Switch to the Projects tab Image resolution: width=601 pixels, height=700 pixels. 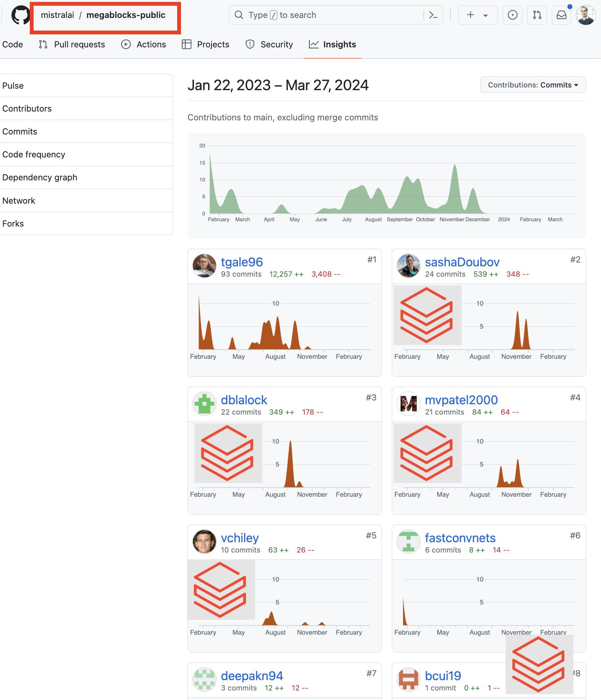(205, 44)
